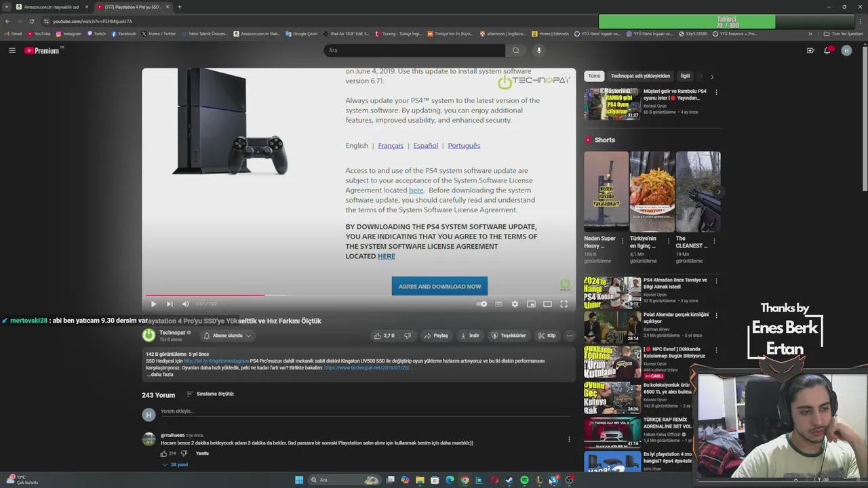Open options menu for @1talha686 comment
This screenshot has height=488, width=868.
coord(569,439)
